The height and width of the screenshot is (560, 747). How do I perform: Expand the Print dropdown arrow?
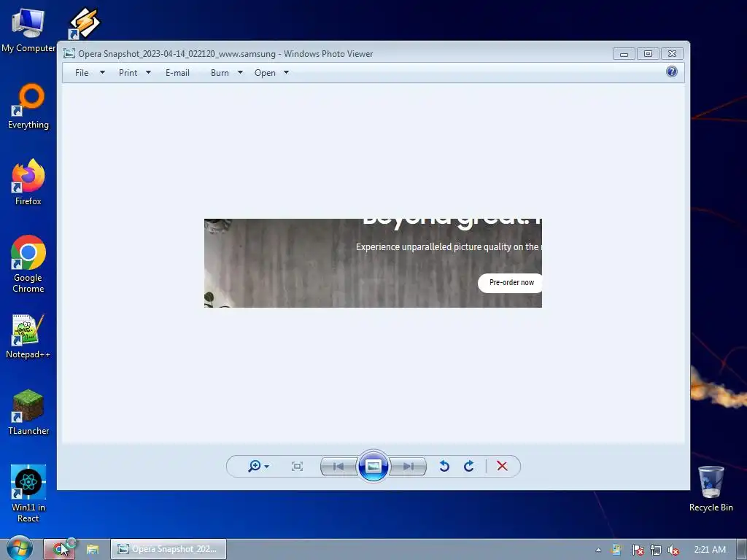pos(148,72)
